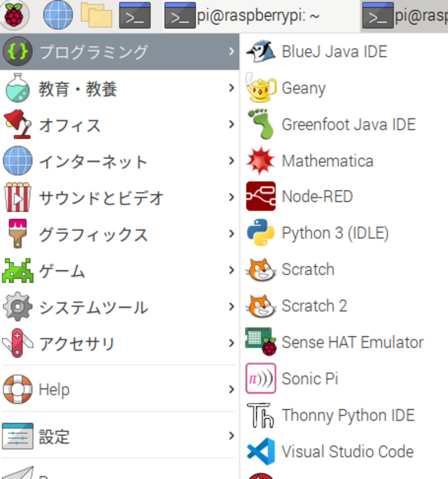Open the アクセサリ menu category
The height and width of the screenshot is (479, 448).
click(x=119, y=343)
